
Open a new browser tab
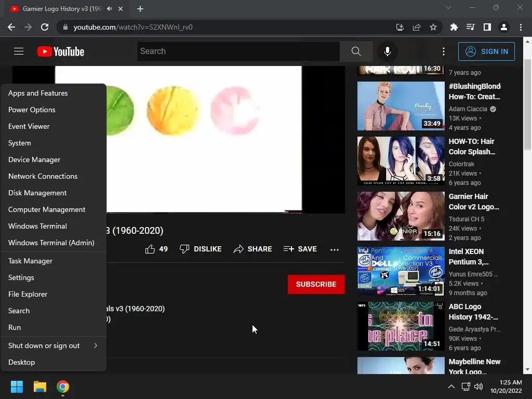pos(140,9)
